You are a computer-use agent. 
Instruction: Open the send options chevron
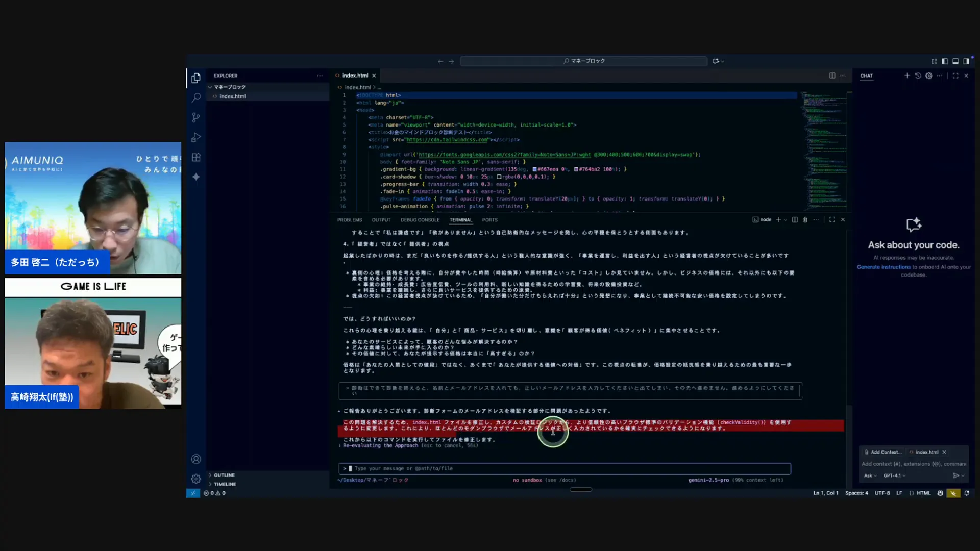(963, 475)
